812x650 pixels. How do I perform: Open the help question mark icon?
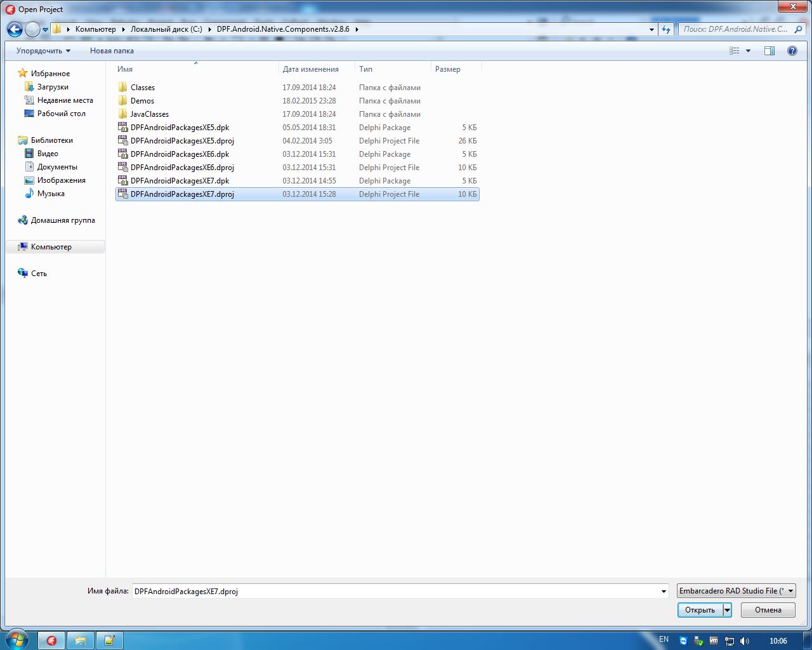coord(792,51)
